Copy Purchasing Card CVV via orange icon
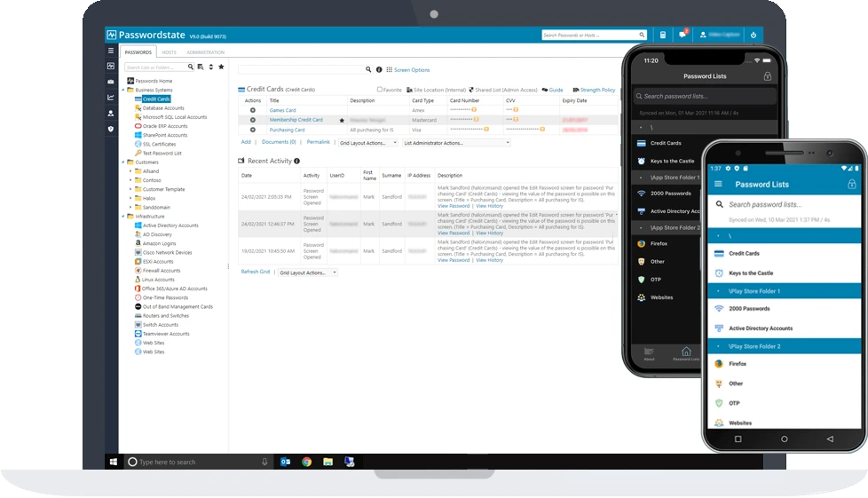This screenshot has height=498, width=868. tap(542, 129)
